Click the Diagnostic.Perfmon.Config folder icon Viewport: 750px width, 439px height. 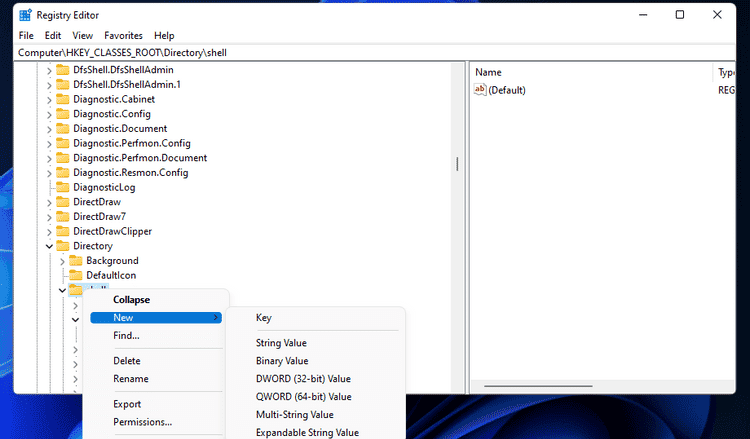(63, 143)
